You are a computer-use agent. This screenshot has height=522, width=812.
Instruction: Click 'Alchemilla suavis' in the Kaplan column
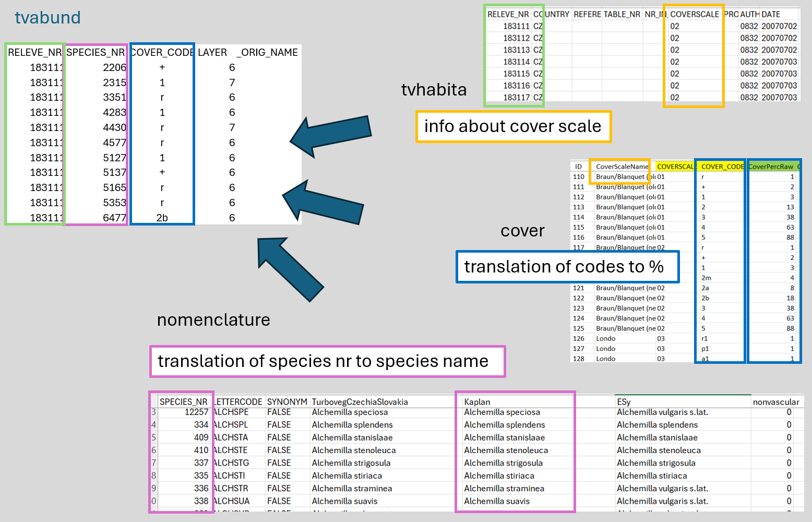click(x=497, y=501)
